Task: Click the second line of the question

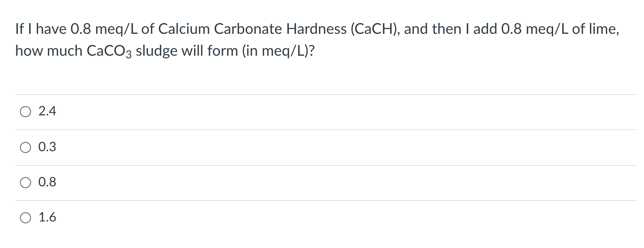Action: (x=165, y=51)
